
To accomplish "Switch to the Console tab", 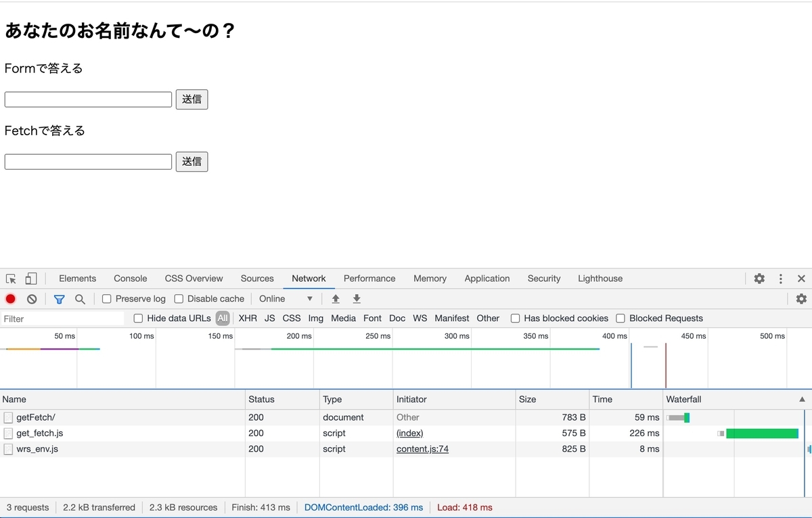I will coord(130,279).
